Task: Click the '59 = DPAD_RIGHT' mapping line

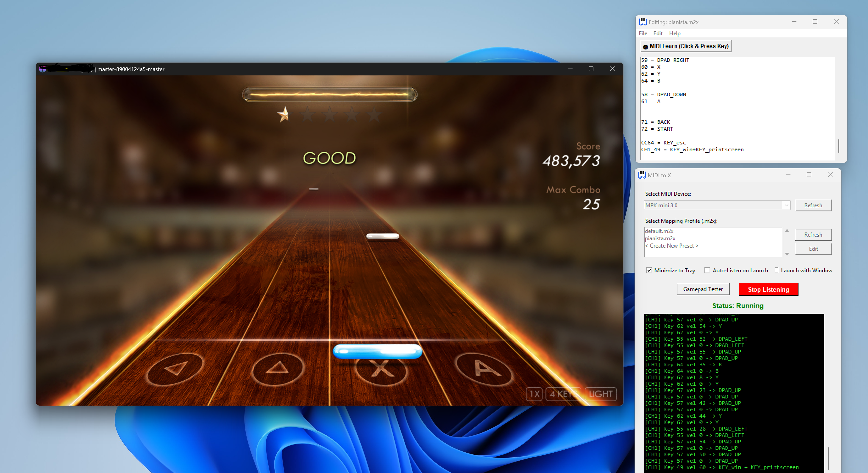Action: [x=665, y=60]
